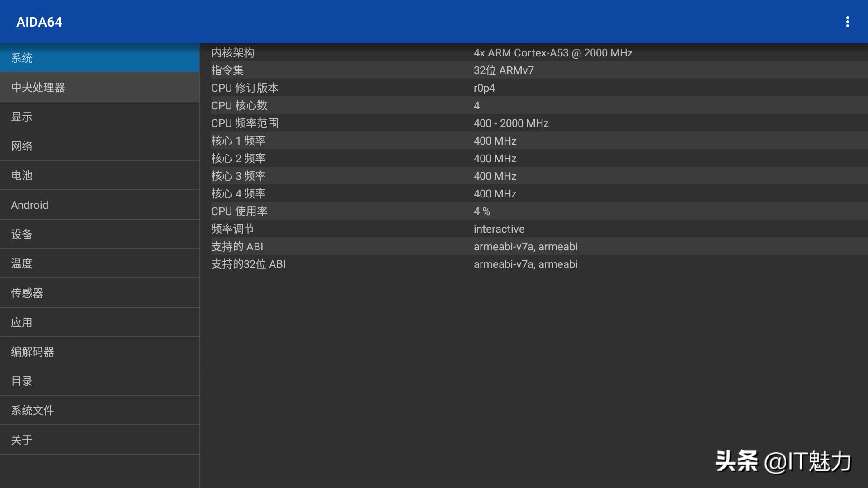868x488 pixels.
Task: Click the 内核架构 row showing Cortex-A53
Action: [497, 53]
